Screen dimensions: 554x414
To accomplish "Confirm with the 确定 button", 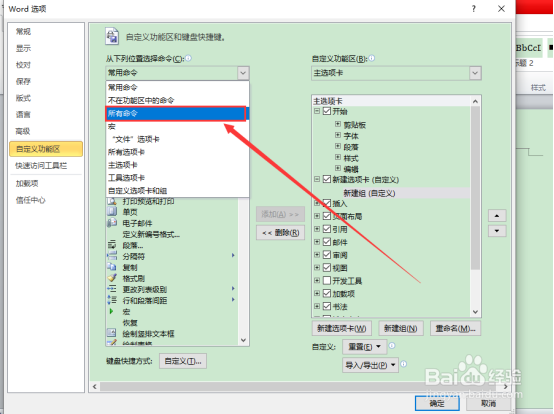I will (x=437, y=403).
